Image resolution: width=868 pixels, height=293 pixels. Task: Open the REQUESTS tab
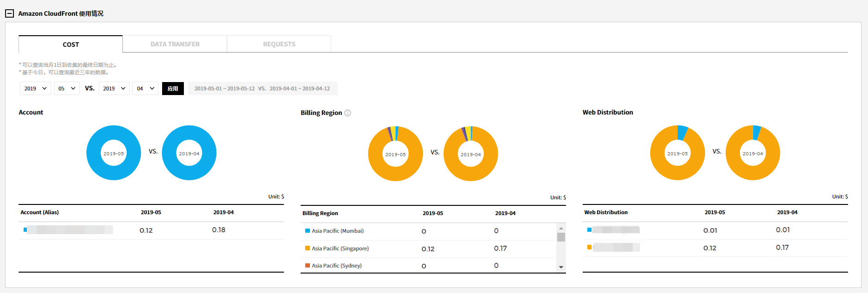point(279,44)
